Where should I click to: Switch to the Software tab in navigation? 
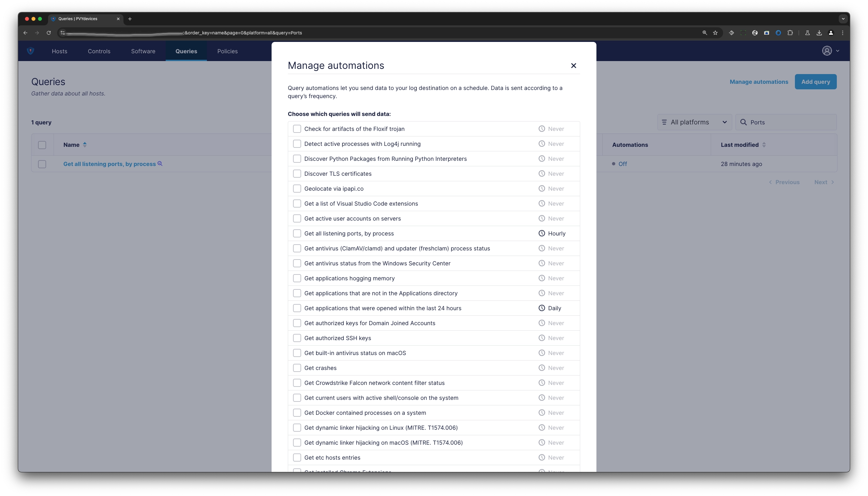(143, 51)
